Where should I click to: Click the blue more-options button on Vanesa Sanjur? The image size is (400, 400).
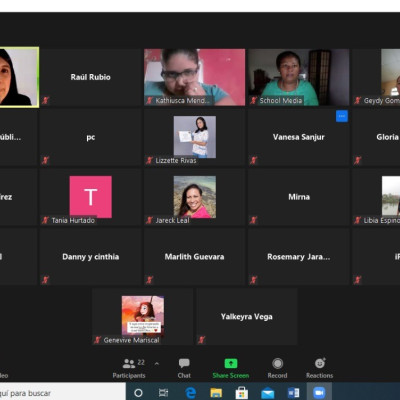342,116
